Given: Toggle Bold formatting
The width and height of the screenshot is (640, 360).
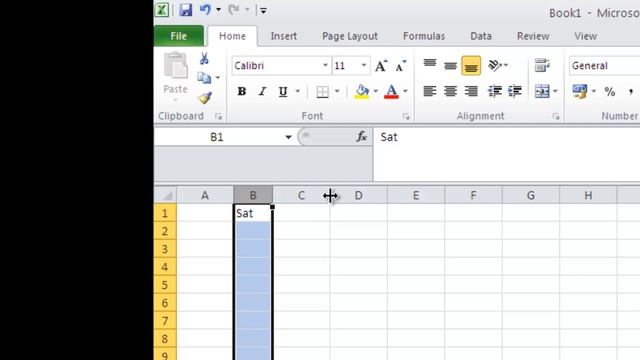Looking at the screenshot, I should coord(242,91).
